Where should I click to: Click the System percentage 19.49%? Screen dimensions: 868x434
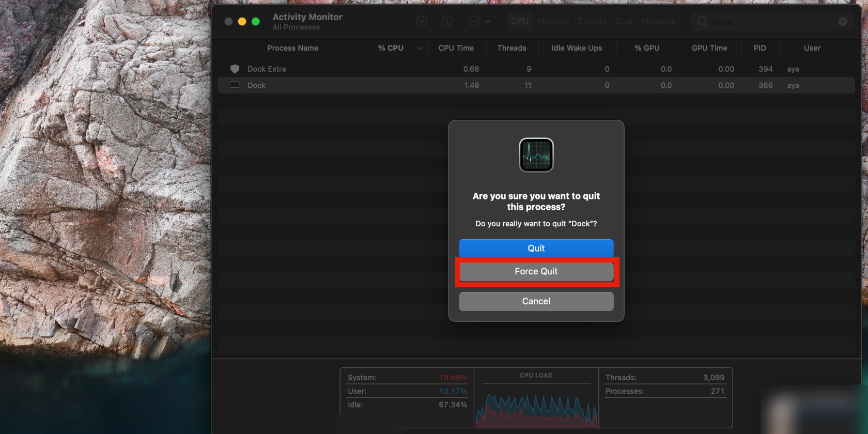(x=453, y=378)
